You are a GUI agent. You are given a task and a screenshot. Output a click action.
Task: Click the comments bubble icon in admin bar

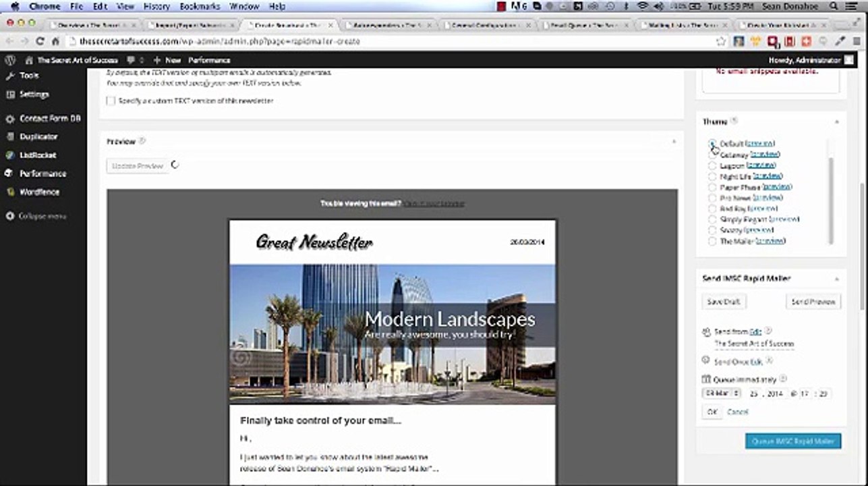(x=131, y=60)
